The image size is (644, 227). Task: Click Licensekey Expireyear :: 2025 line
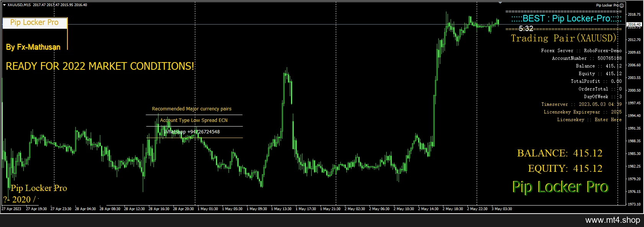[583, 112]
